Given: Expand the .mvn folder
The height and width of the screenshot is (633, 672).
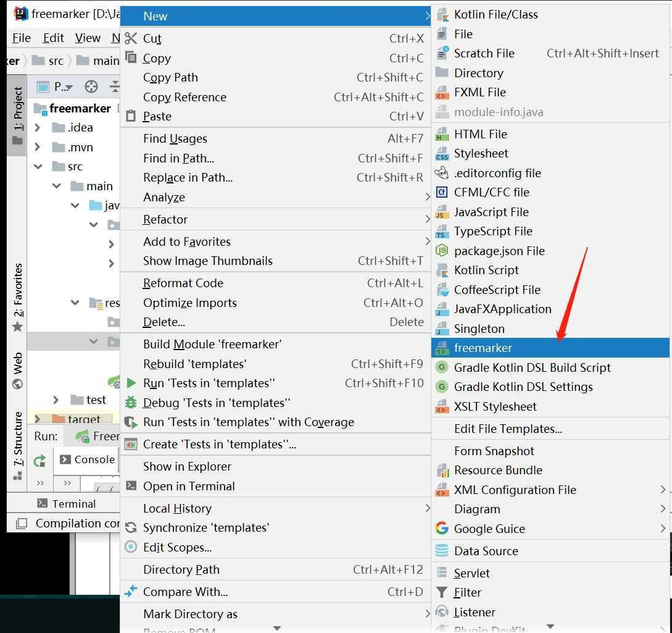Looking at the screenshot, I should coord(38,147).
